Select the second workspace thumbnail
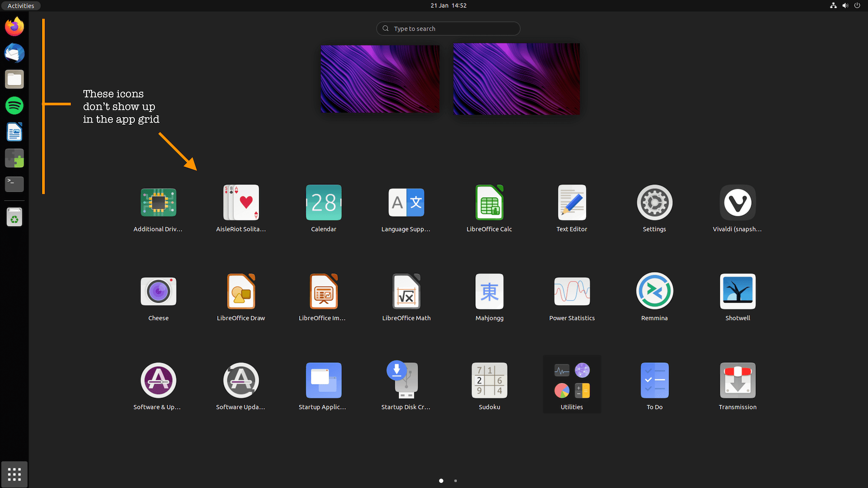 pos(516,79)
